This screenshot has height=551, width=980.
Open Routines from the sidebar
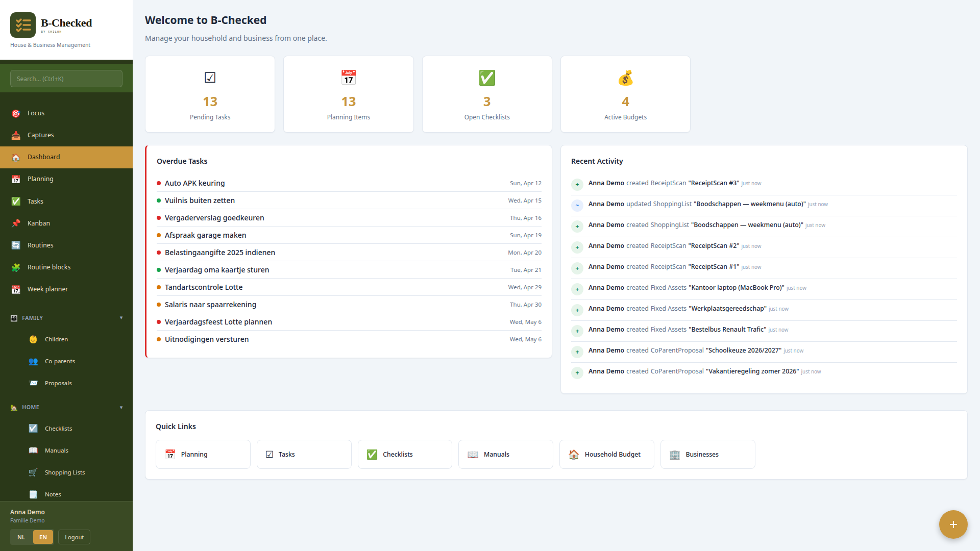[66, 245]
